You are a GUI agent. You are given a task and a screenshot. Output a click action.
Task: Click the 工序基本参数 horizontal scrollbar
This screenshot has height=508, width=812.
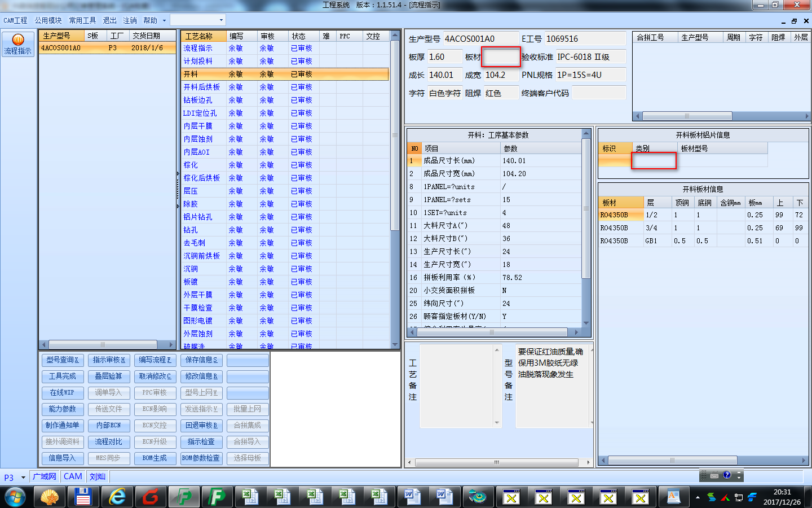coord(493,332)
